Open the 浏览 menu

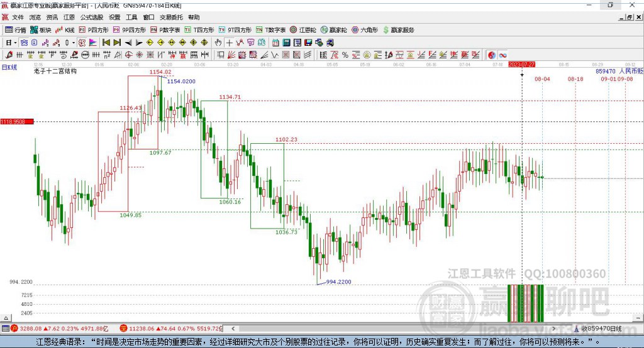(x=35, y=17)
